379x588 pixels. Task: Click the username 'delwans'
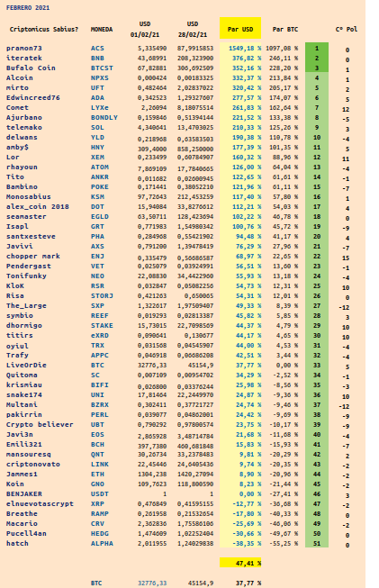(x=22, y=137)
